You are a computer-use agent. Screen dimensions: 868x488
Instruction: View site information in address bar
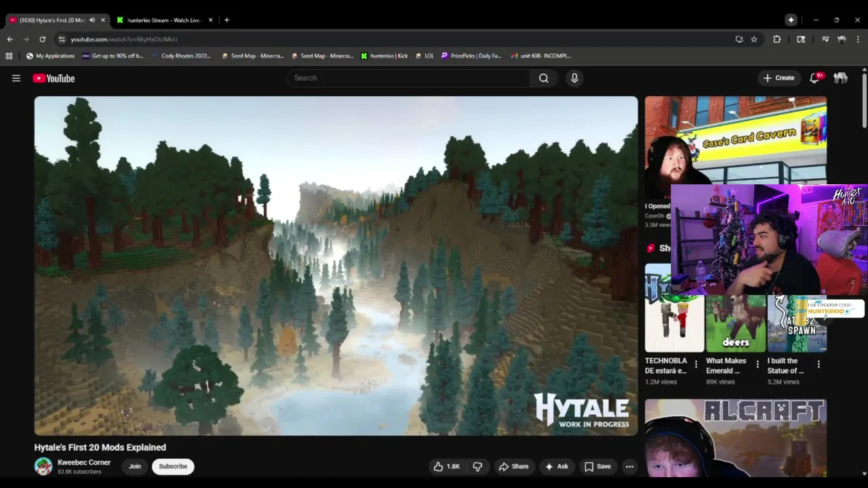pos(62,39)
